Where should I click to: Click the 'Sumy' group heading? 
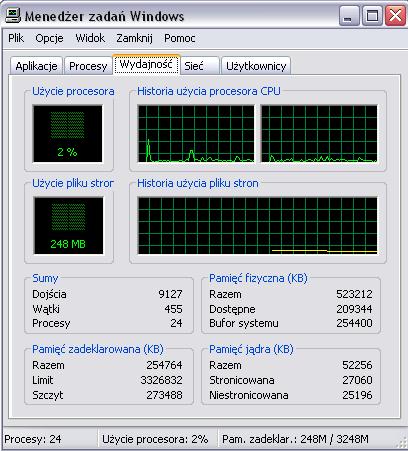point(45,278)
